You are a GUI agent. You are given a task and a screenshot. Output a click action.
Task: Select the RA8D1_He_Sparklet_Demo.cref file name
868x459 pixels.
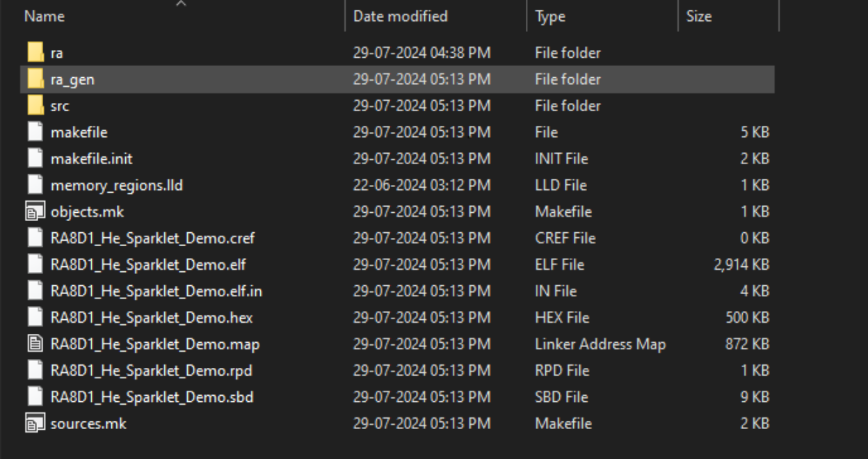click(152, 238)
